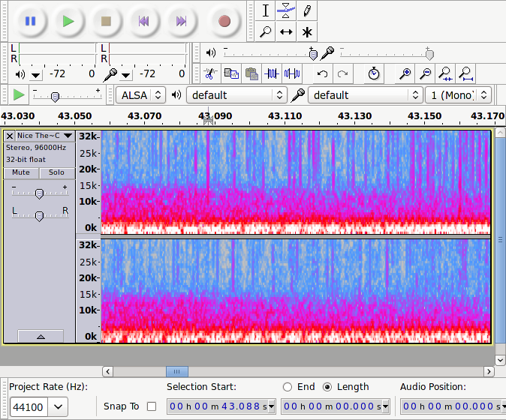The image size is (506, 420).
Task: Select the Selection (I-beam) tool
Action: [265, 10]
